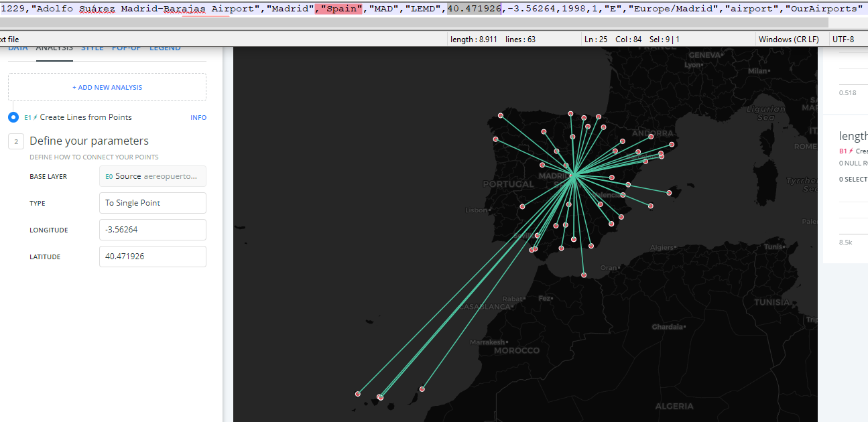Click the step 2 number badge
The image size is (868, 422).
(16, 141)
